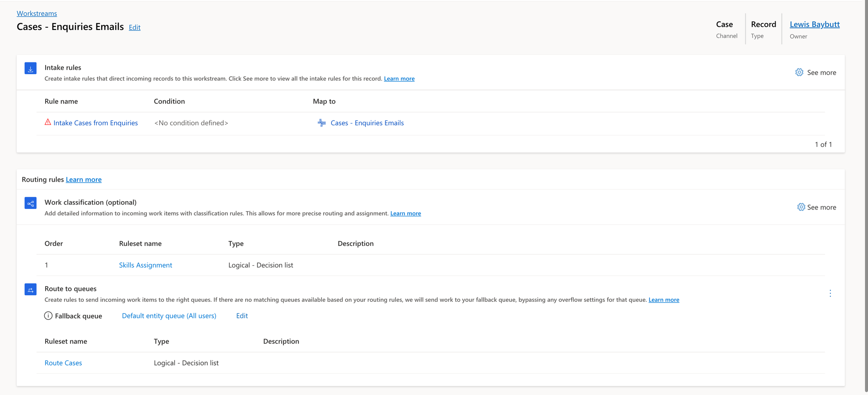Screen dimensions: 868x395
Task: Open Learn more for Route to queues
Action: (x=664, y=300)
